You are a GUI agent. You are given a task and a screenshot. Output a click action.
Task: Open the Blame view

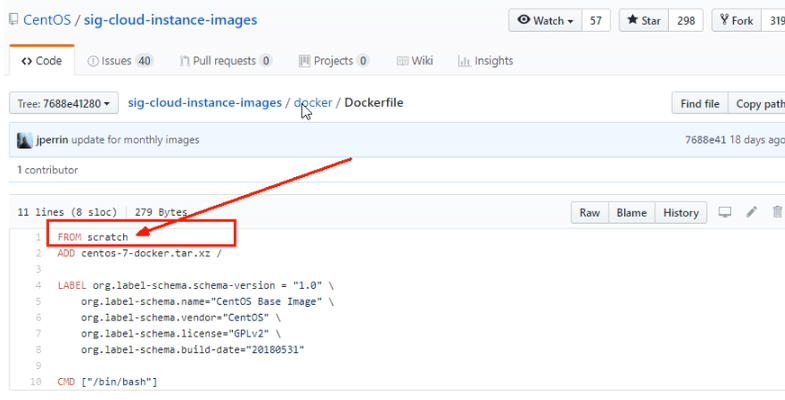coord(632,213)
